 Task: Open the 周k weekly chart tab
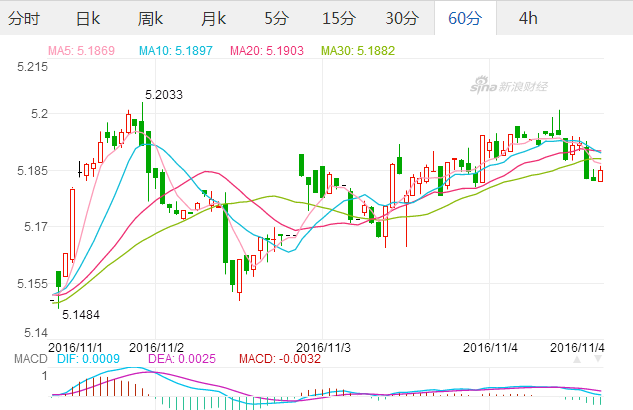(x=150, y=18)
